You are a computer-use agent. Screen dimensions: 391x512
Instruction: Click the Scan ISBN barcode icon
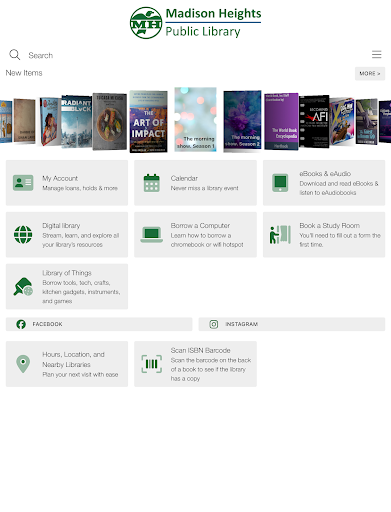[x=152, y=364]
